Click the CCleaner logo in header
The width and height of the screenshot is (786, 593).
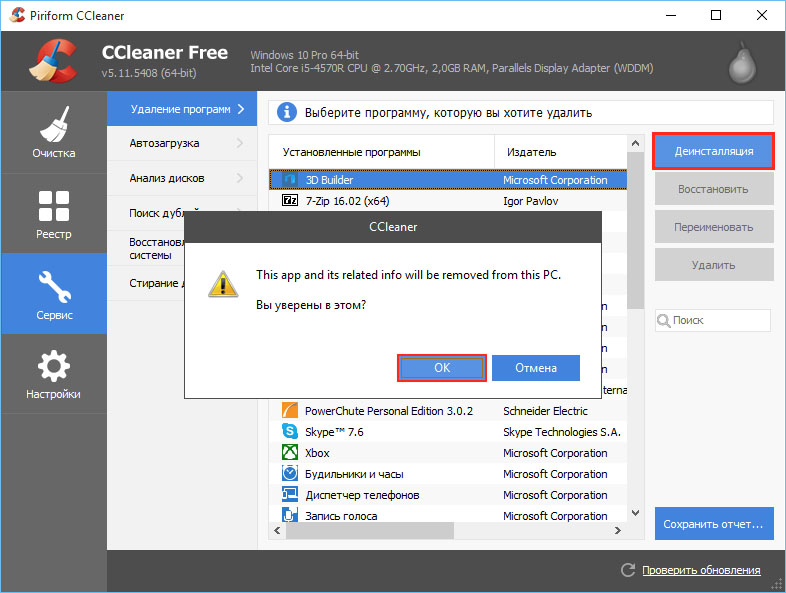coord(53,61)
